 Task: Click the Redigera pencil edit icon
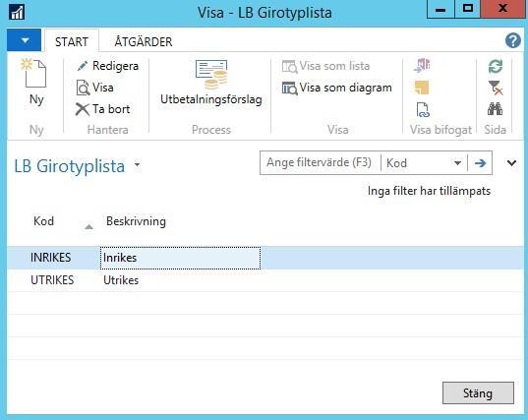83,66
